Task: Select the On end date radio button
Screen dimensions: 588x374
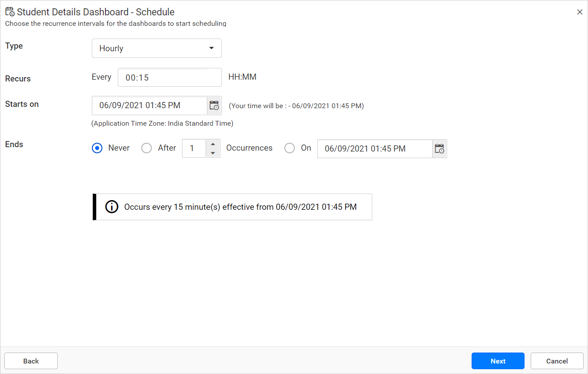Action: pyautogui.click(x=290, y=148)
